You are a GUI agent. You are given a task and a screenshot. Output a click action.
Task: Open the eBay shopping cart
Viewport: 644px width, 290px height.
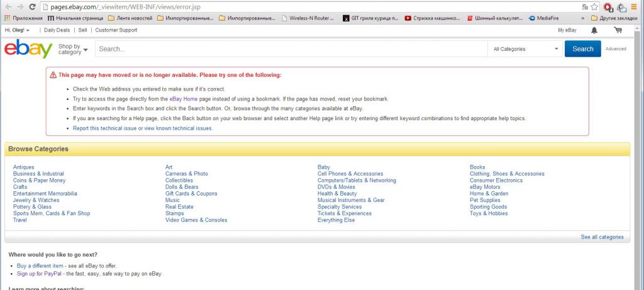point(618,30)
